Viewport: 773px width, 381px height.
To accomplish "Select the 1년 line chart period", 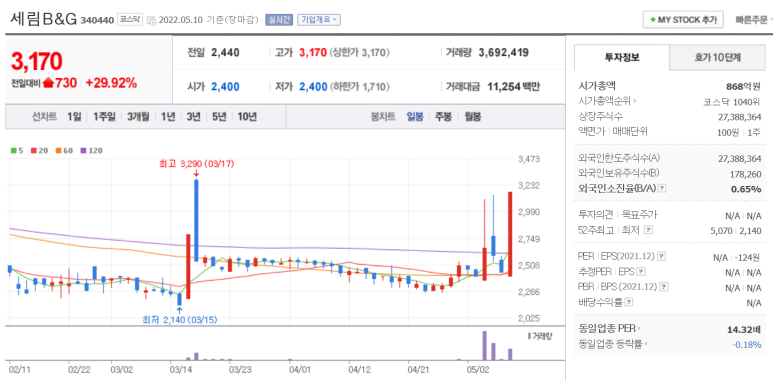I will pos(168,117).
